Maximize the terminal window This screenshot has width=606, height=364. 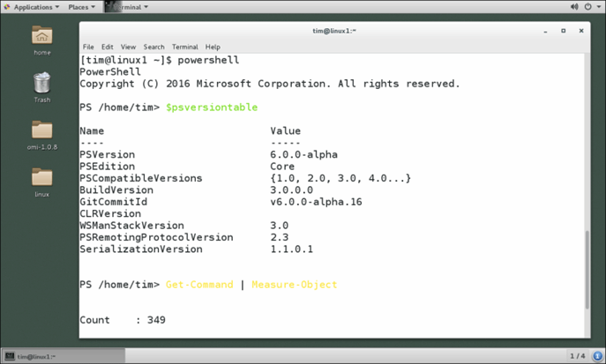[563, 31]
